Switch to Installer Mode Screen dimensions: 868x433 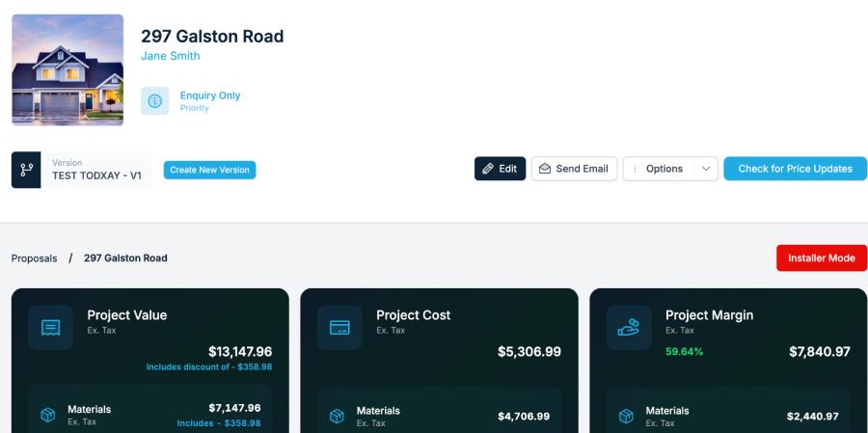pyautogui.click(x=821, y=258)
